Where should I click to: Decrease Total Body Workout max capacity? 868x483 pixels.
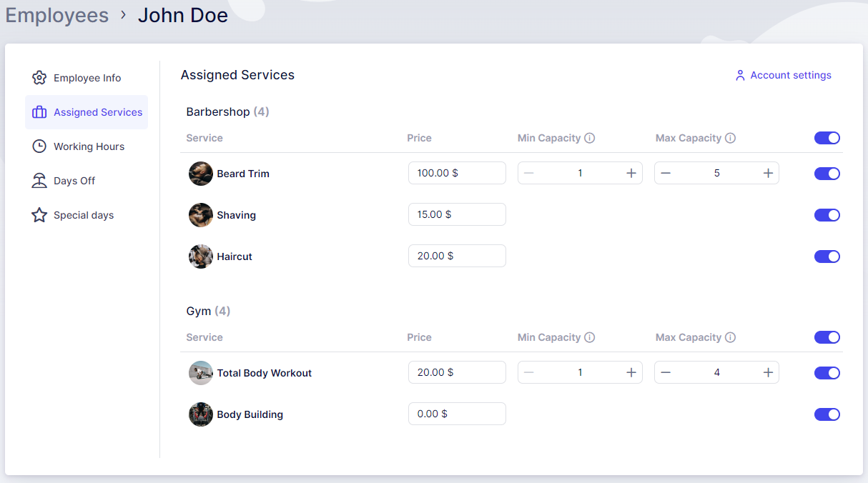(666, 372)
